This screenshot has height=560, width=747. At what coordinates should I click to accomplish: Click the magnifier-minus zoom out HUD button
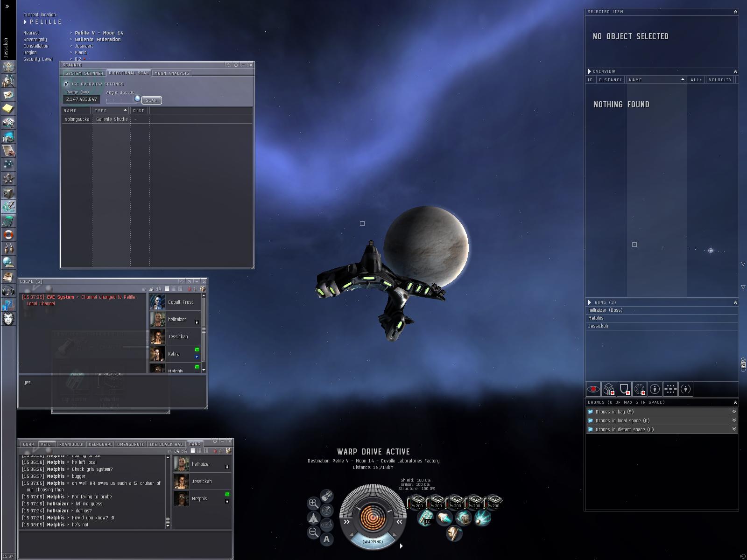coord(313,532)
